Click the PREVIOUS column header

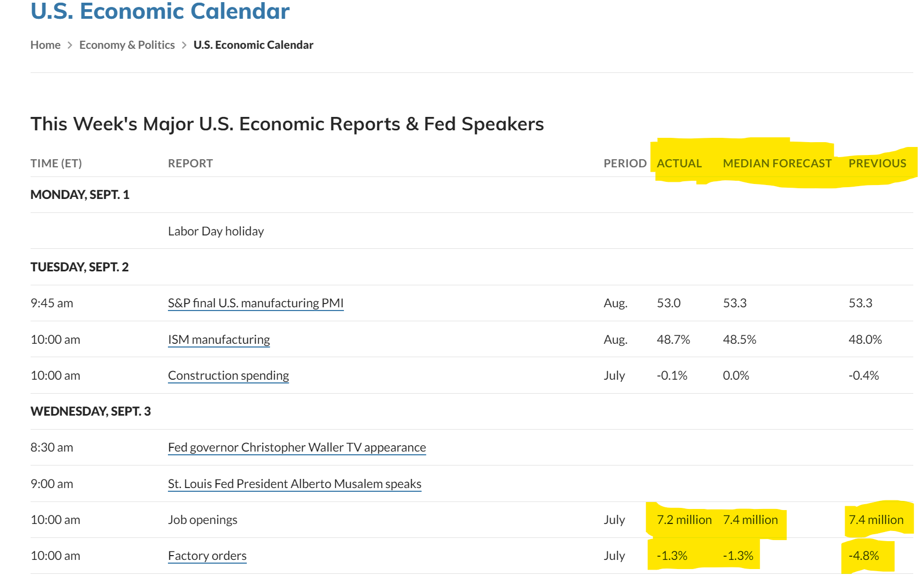[x=877, y=164]
